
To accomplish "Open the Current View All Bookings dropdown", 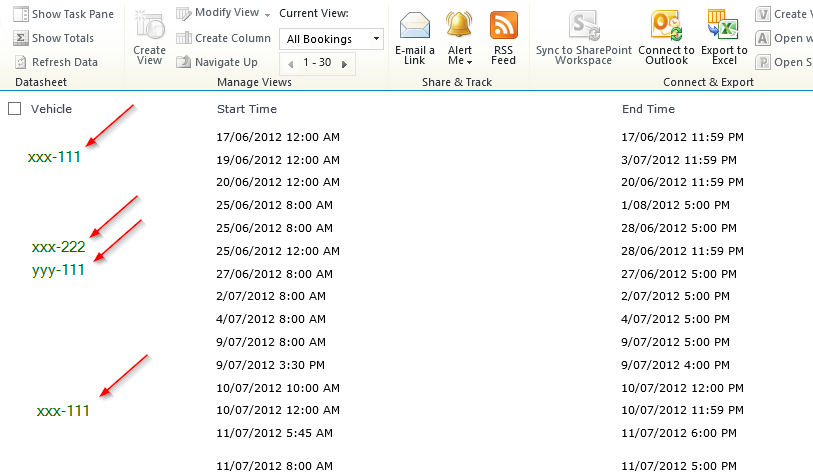I will tap(331, 39).
